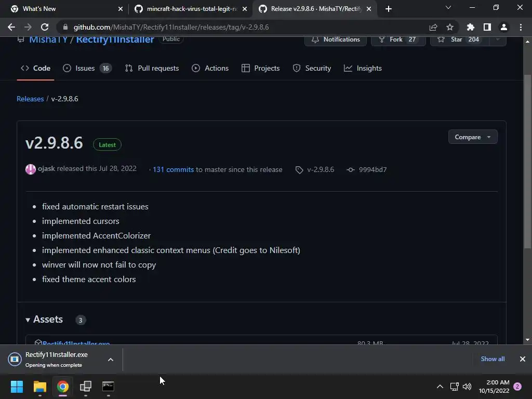Image resolution: width=532 pixels, height=399 pixels.
Task: Open the MishaTY owner link
Action: coord(48,39)
